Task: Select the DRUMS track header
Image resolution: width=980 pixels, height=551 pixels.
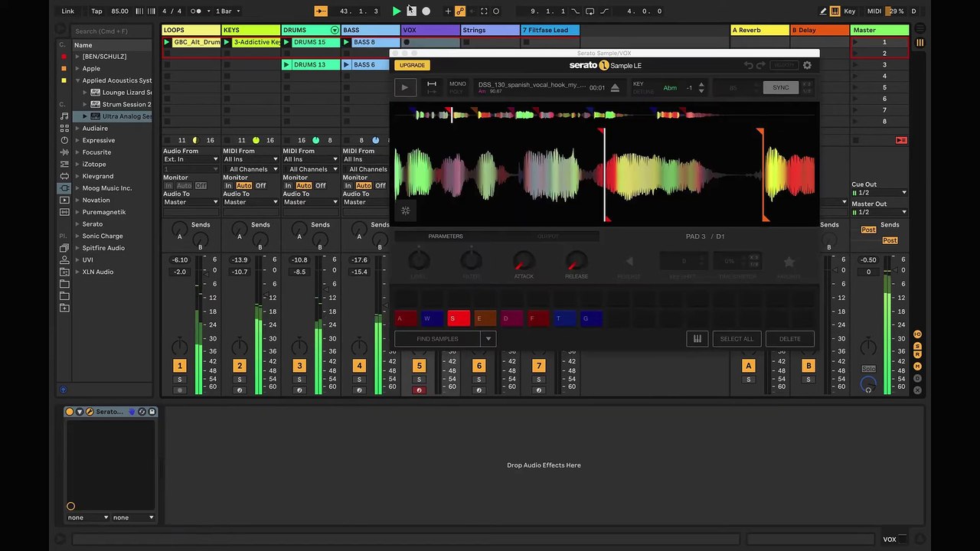Action: click(311, 30)
